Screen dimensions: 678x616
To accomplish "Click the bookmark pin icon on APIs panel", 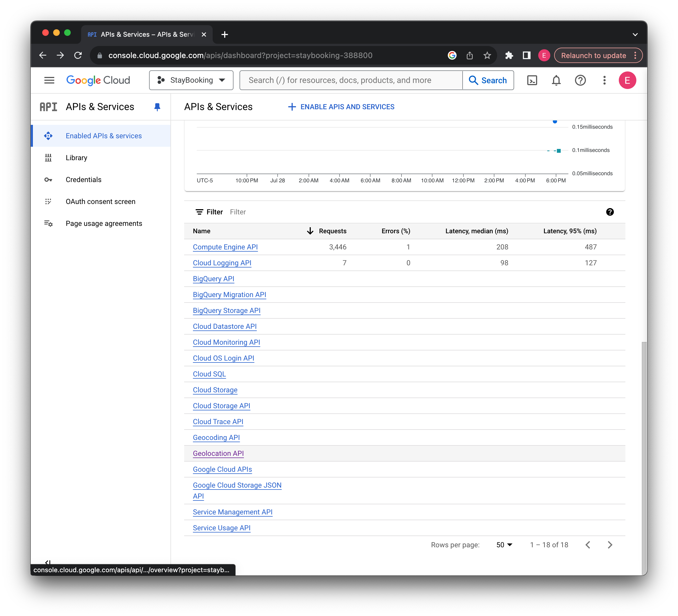I will 156,107.
